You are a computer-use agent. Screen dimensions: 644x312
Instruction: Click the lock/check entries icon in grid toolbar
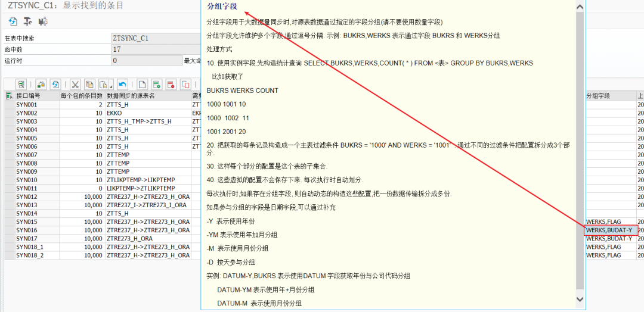(41, 85)
